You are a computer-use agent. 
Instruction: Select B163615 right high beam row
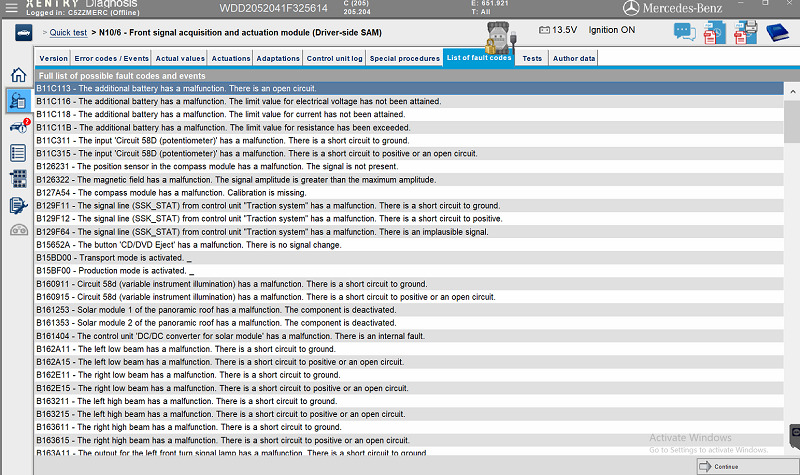point(409,440)
